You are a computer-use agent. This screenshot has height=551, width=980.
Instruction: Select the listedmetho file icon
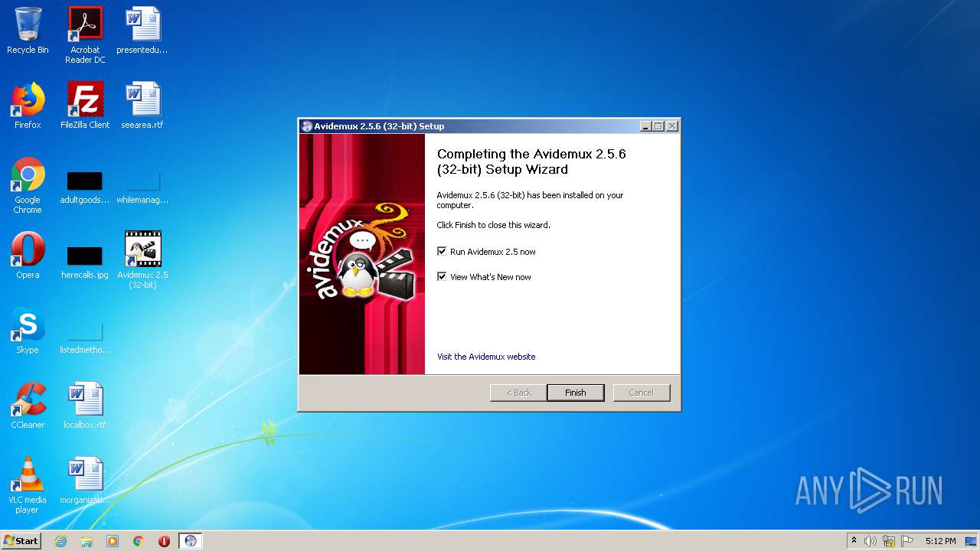pos(85,338)
